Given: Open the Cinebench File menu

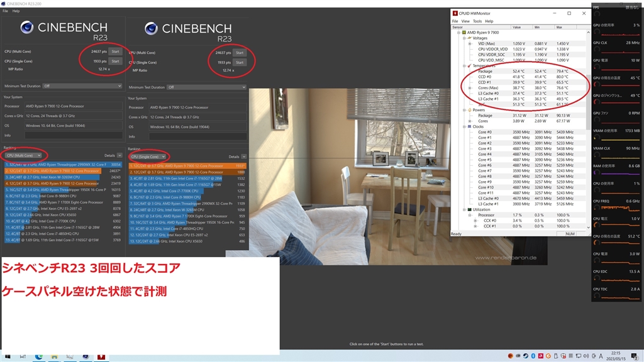Looking at the screenshot, I should tap(5, 11).
